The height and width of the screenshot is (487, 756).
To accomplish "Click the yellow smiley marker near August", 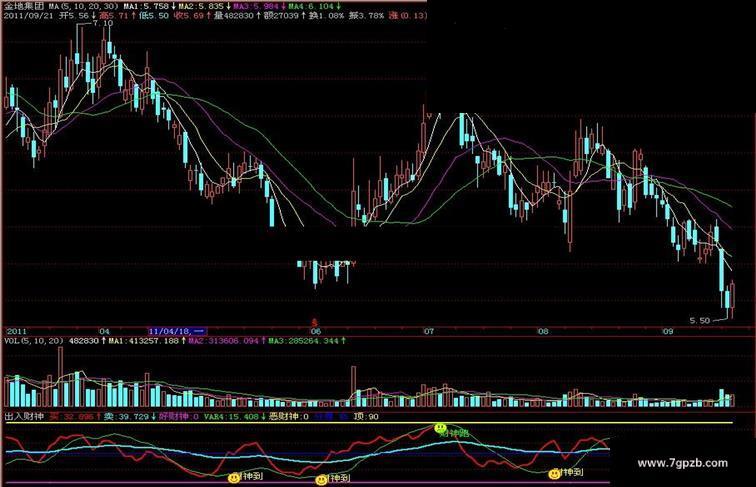I will coord(554,473).
